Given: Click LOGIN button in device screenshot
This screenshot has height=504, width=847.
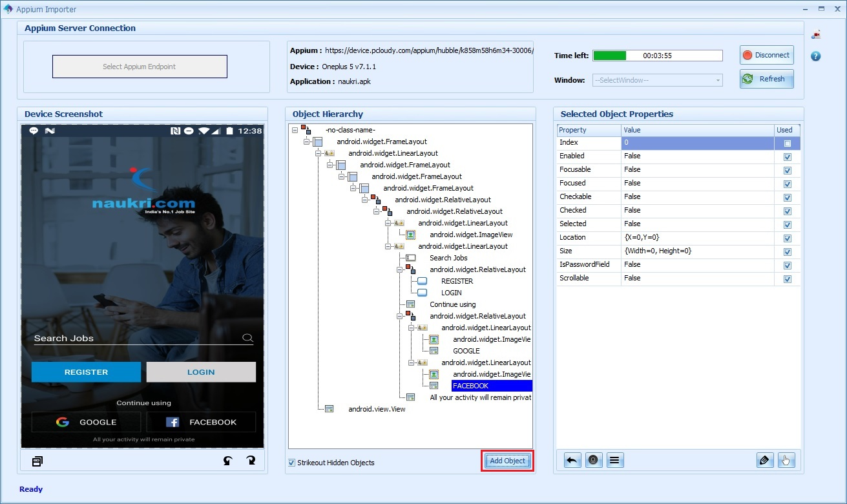Looking at the screenshot, I should click(201, 372).
